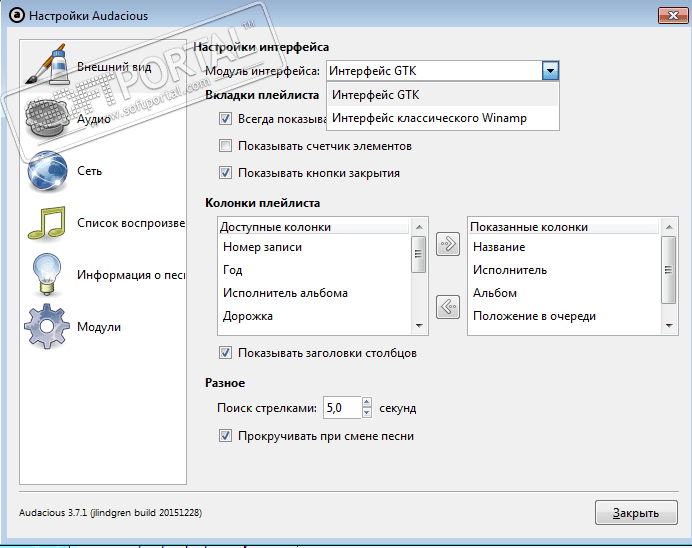The height and width of the screenshot is (548, 692).
Task: Click the shown columns scroll down arrow
Action: pos(669,326)
